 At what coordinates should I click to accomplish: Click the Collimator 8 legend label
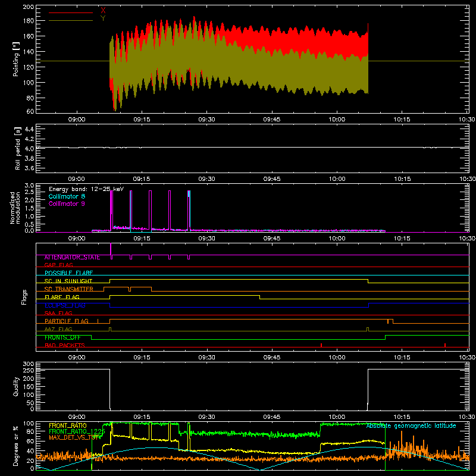point(67,196)
